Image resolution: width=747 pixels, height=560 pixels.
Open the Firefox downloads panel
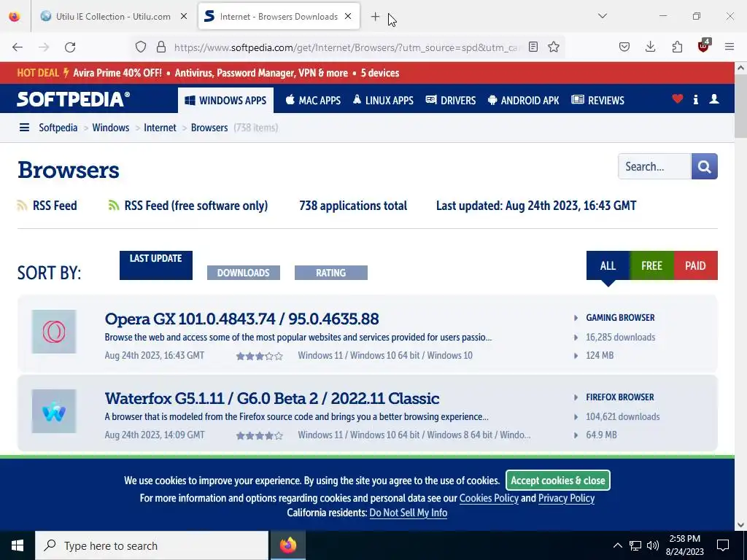(650, 47)
